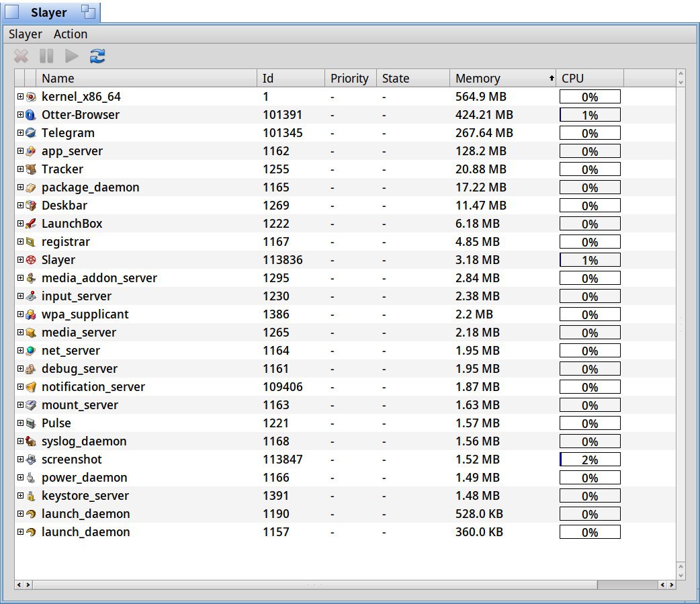Expand the kernel_x86_64 threads tree
700x604 pixels.
coord(20,97)
